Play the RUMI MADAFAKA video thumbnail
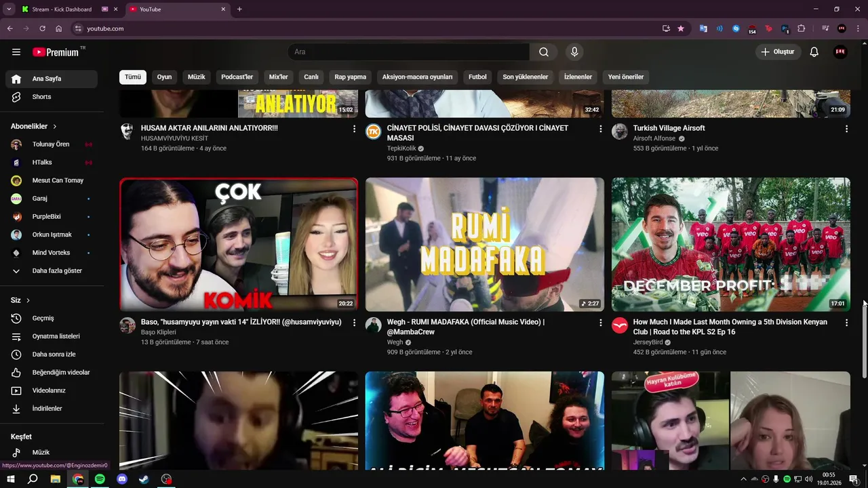 point(485,245)
